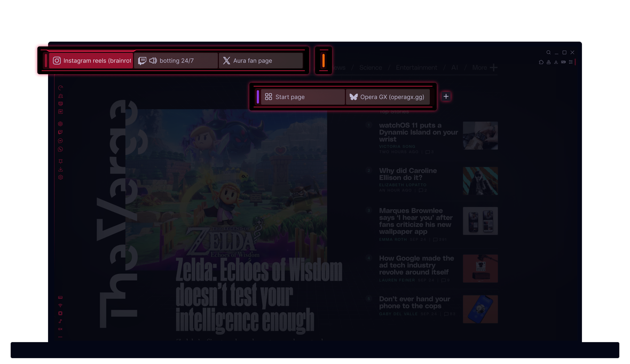Switch to the Instagram reels tab

(91, 61)
